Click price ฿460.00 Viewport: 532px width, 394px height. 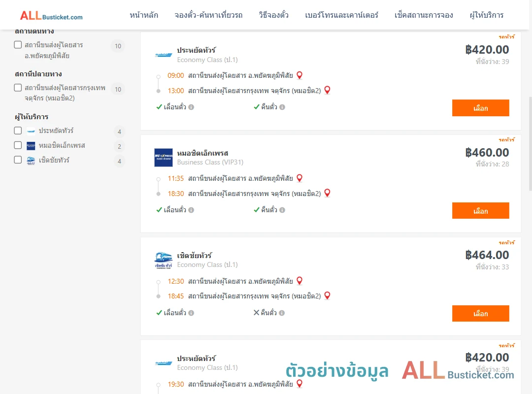pyautogui.click(x=487, y=153)
